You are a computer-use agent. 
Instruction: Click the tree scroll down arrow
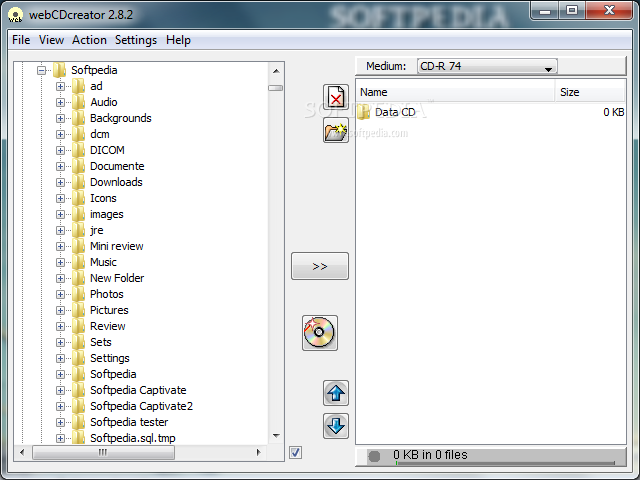[276, 436]
